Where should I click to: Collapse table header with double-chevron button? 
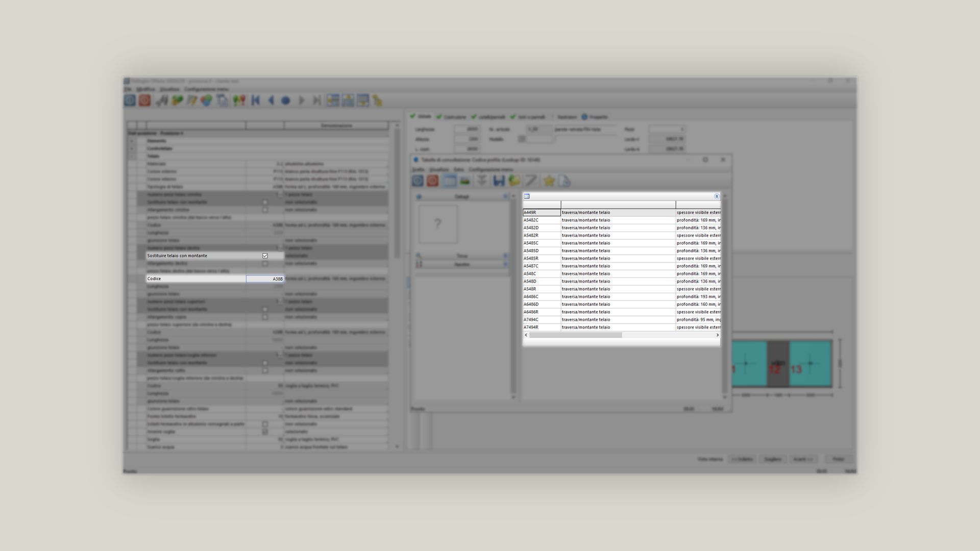click(716, 196)
